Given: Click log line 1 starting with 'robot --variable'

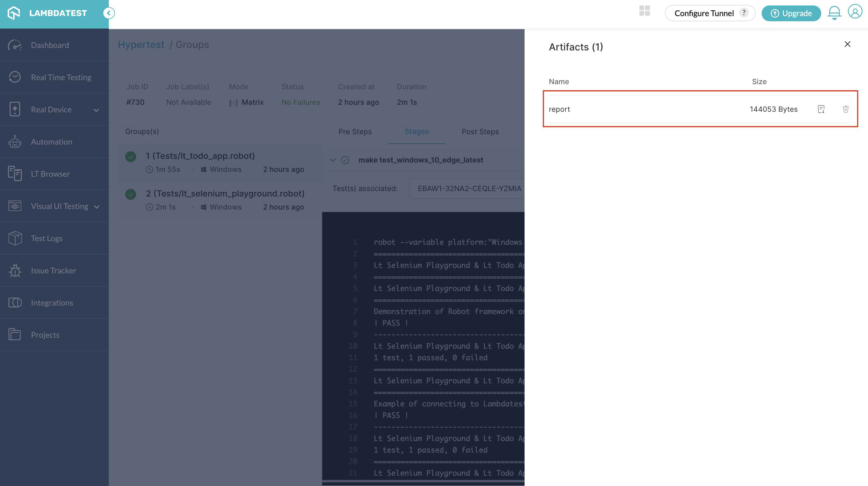Looking at the screenshot, I should (x=448, y=242).
